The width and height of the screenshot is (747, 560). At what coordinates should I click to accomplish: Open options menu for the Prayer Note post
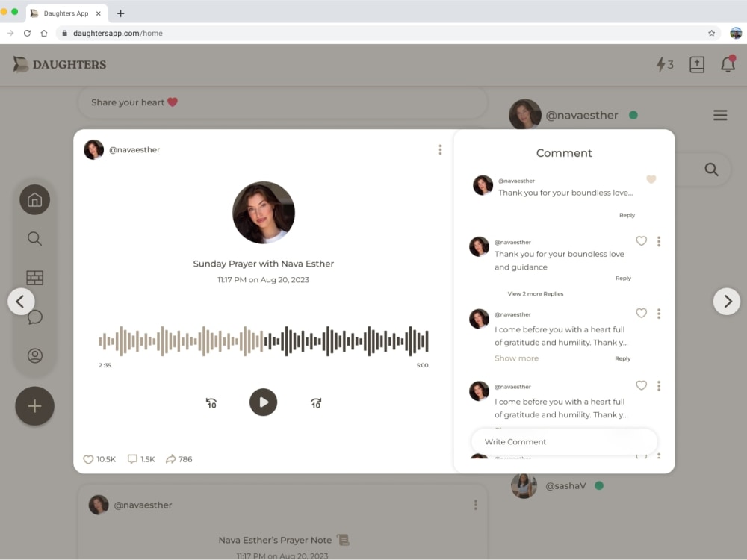pos(475,505)
